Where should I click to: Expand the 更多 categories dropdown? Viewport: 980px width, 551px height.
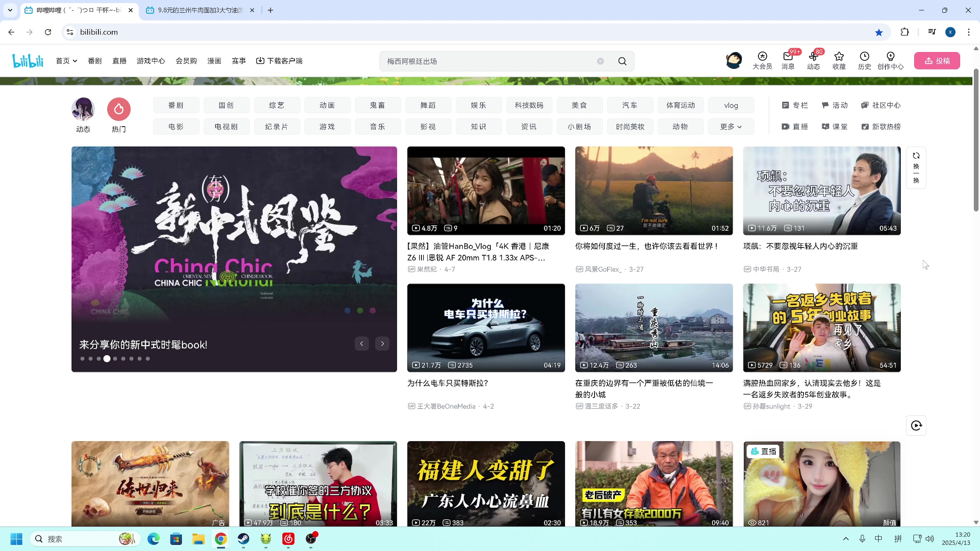pyautogui.click(x=731, y=127)
